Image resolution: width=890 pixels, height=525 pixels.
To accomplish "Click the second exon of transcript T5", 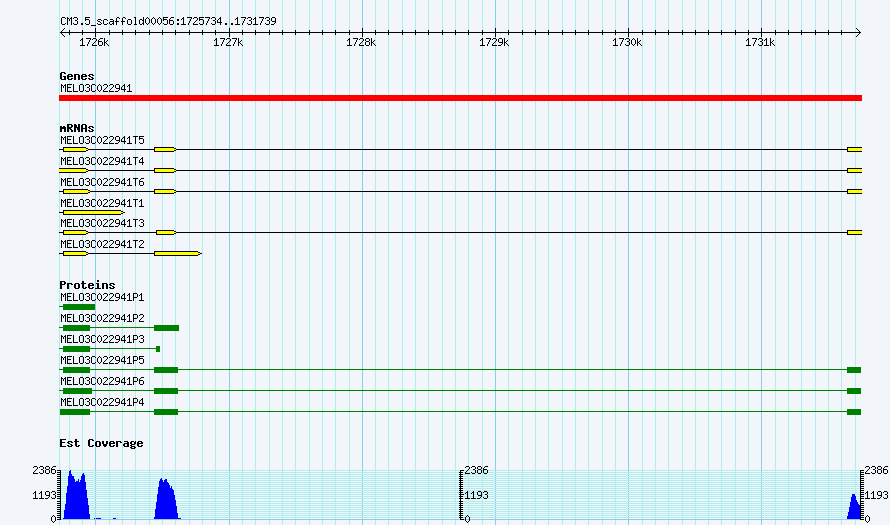I will [165, 149].
